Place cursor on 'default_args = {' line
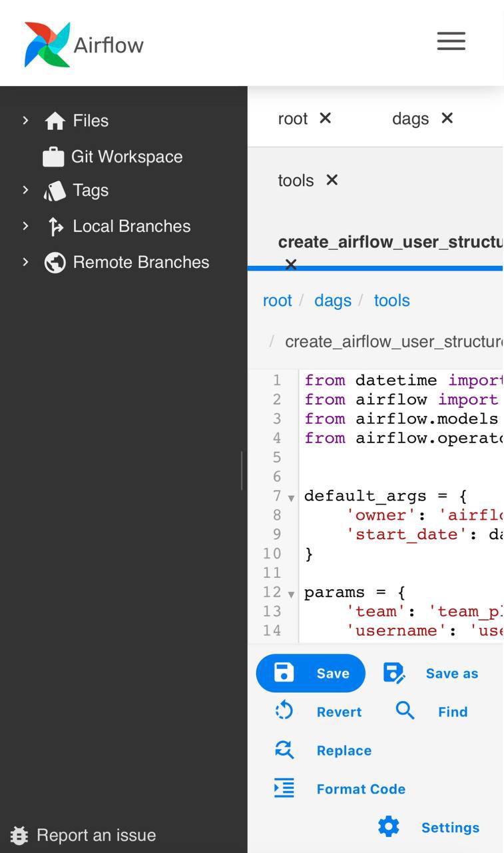Screen dimensions: 504x853 pos(385,496)
